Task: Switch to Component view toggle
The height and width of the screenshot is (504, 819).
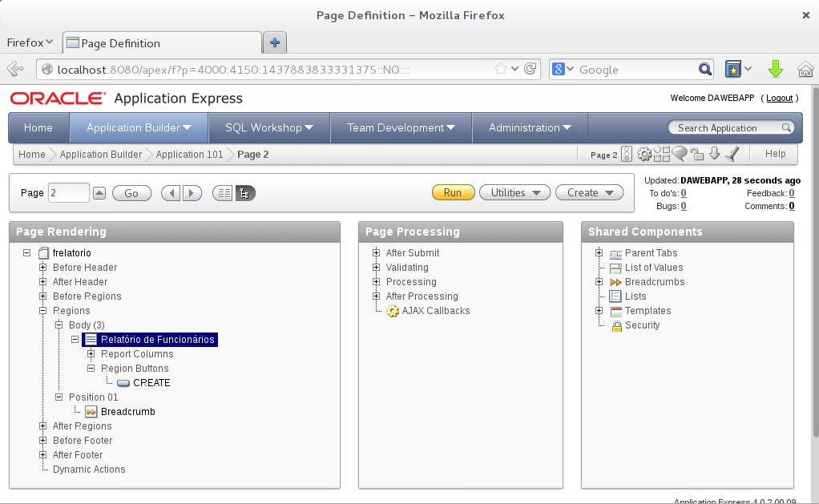Action: (224, 193)
